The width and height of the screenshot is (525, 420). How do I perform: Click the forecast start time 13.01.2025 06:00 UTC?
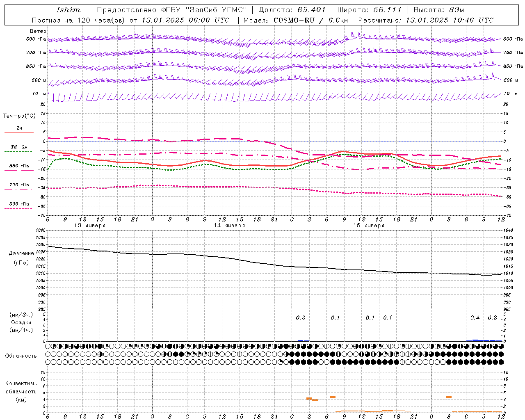[x=185, y=20]
